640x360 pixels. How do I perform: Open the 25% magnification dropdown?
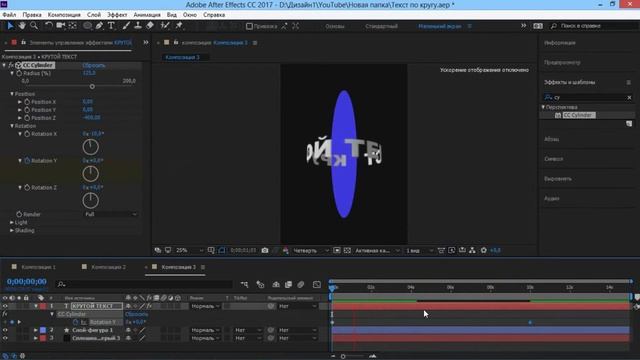tap(189, 250)
